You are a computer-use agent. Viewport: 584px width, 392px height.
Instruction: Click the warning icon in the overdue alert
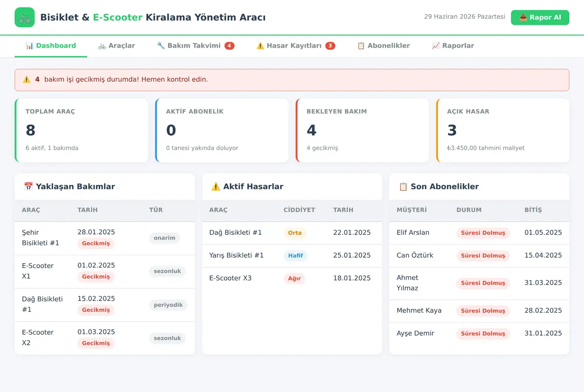26,79
